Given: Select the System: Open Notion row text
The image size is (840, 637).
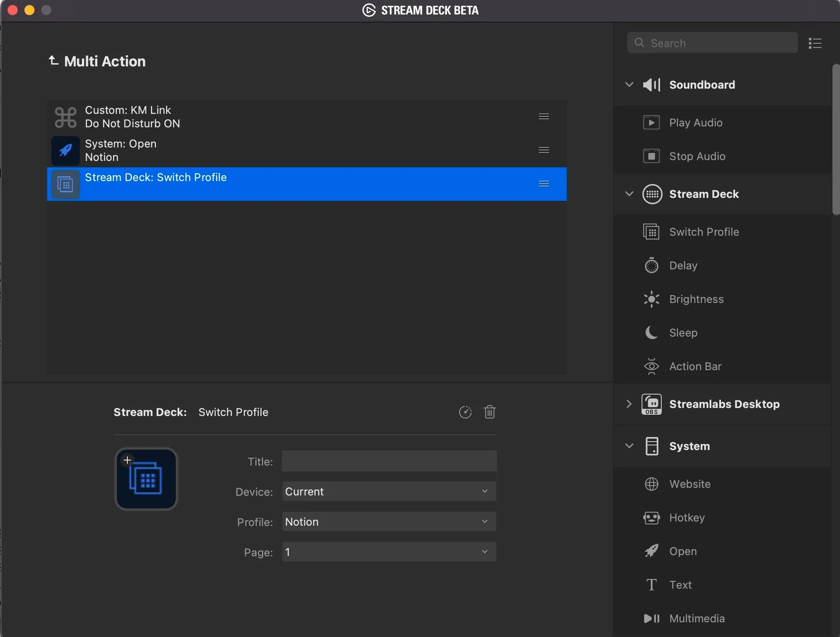Looking at the screenshot, I should tap(121, 150).
